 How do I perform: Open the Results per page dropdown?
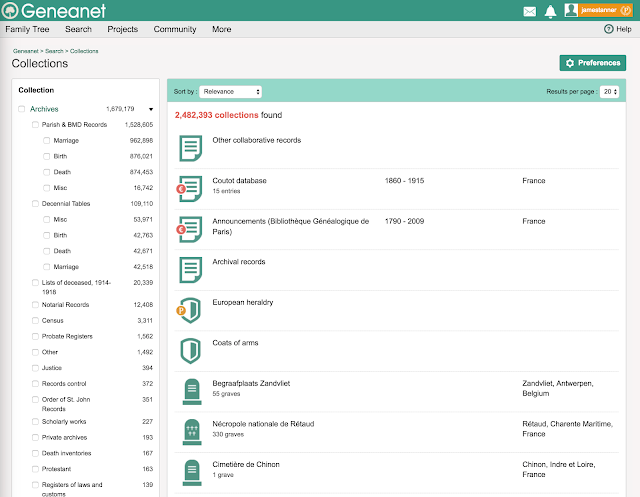(609, 92)
